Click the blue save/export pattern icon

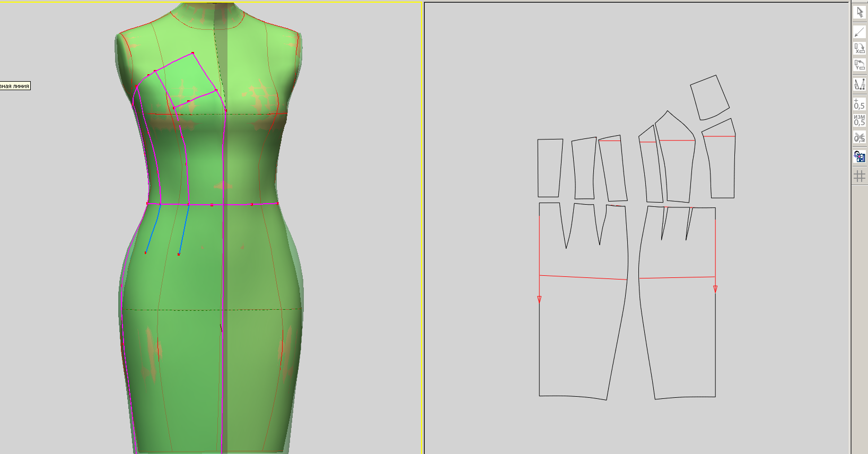click(860, 156)
